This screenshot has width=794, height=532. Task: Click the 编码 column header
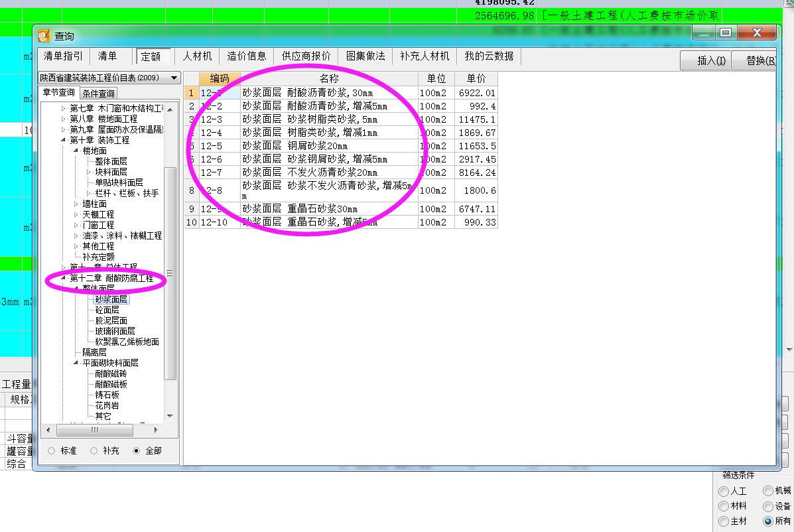219,78
